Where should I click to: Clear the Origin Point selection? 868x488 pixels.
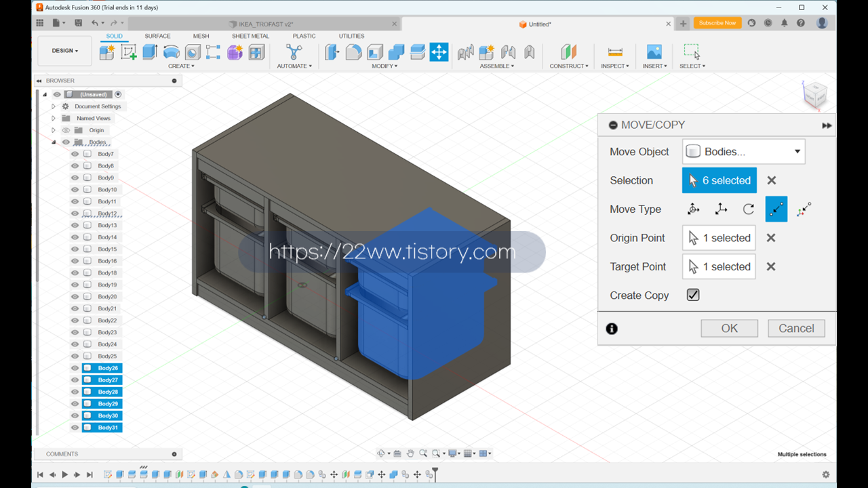771,238
